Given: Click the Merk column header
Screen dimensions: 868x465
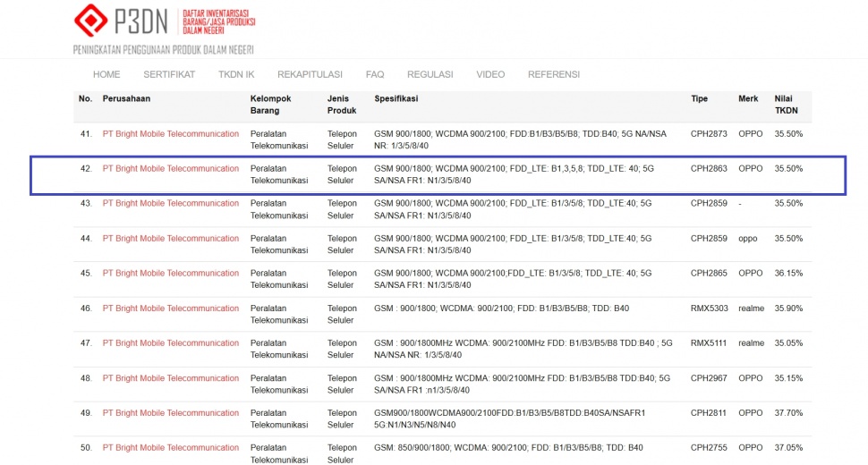Looking at the screenshot, I should pos(748,98).
